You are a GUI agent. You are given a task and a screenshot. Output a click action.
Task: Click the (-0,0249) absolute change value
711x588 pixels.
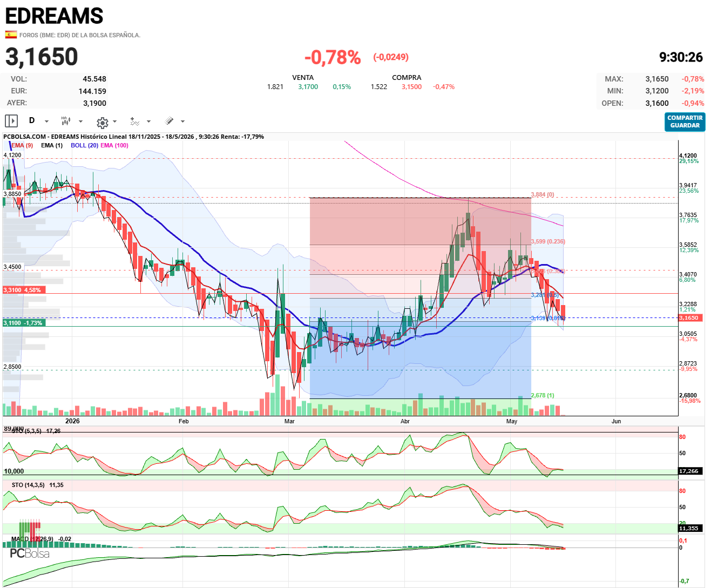391,57
